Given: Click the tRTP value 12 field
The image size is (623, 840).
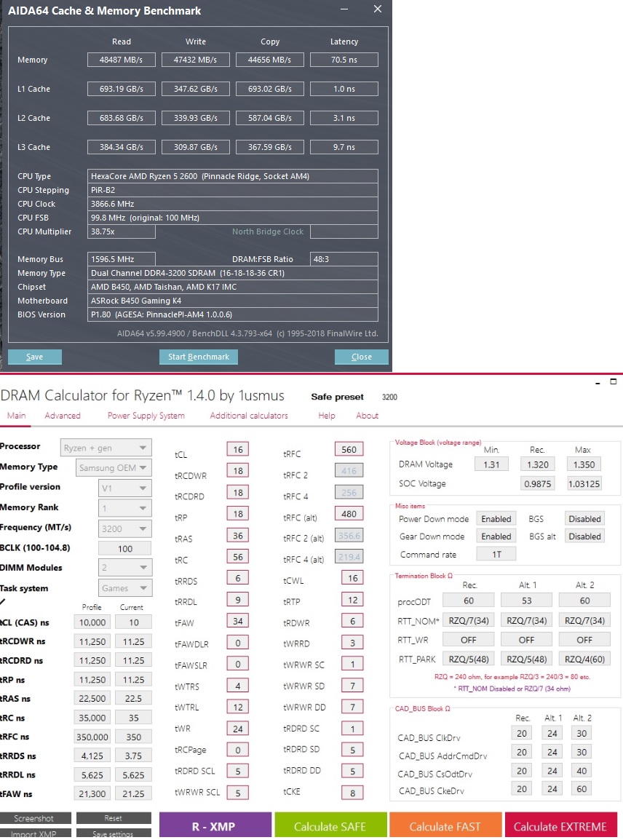Looking at the screenshot, I should click(352, 600).
